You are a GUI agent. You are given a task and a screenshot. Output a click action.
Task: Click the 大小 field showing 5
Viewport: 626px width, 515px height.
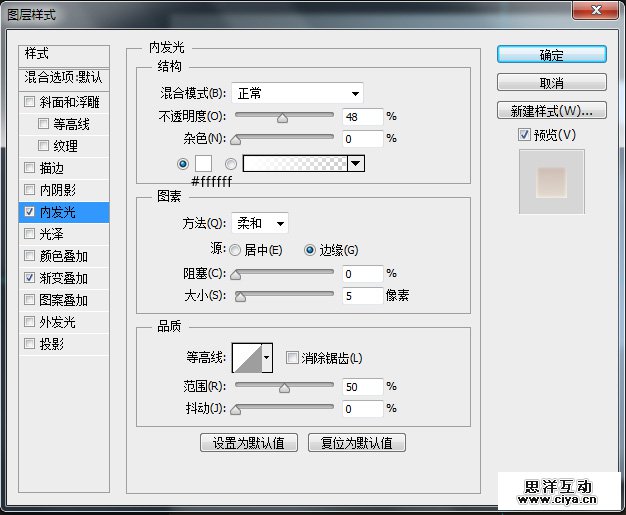point(363,296)
